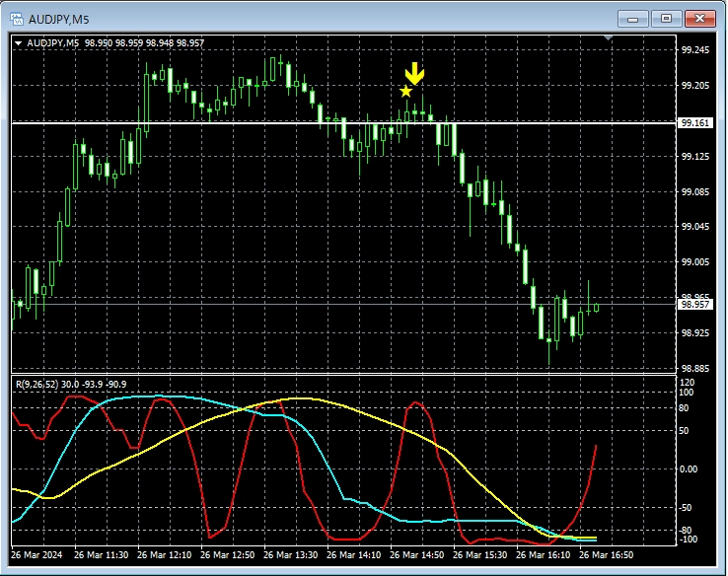The width and height of the screenshot is (728, 576).
Task: Select the white horizontal line at 99.161
Action: click(247, 123)
